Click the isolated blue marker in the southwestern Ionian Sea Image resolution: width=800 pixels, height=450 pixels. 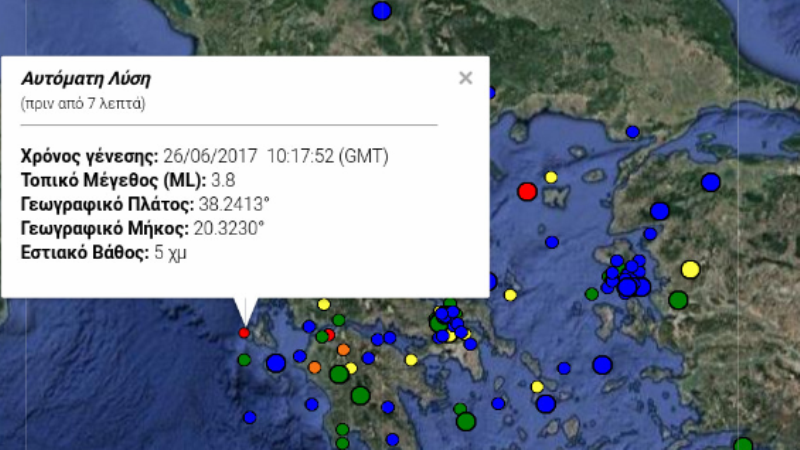[250, 417]
